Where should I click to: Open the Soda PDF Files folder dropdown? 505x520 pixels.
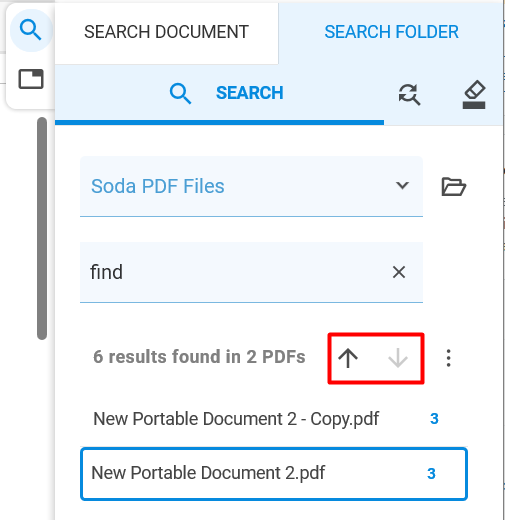click(x=251, y=186)
